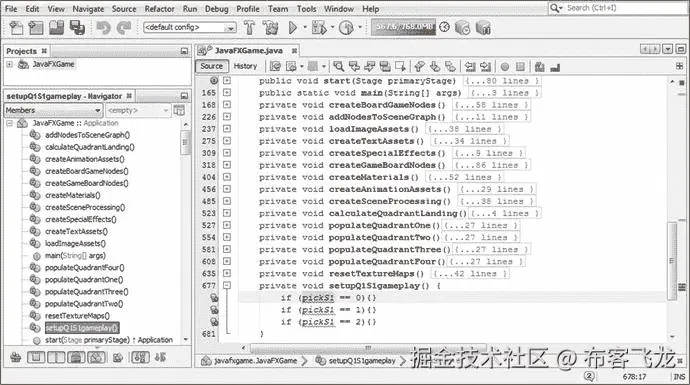The height and width of the screenshot is (385, 690).
Task: Open the Refactor menu
Action: click(159, 9)
